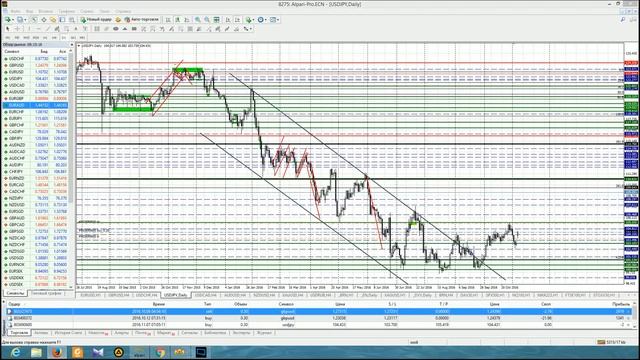
Task: Select the USDJPY row in Market Watch
Action: coord(36,78)
